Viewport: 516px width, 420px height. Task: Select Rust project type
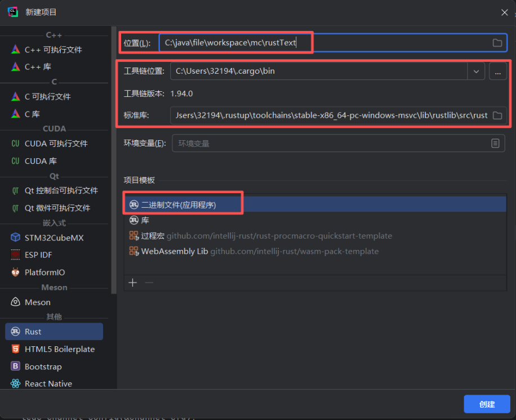tap(54, 332)
